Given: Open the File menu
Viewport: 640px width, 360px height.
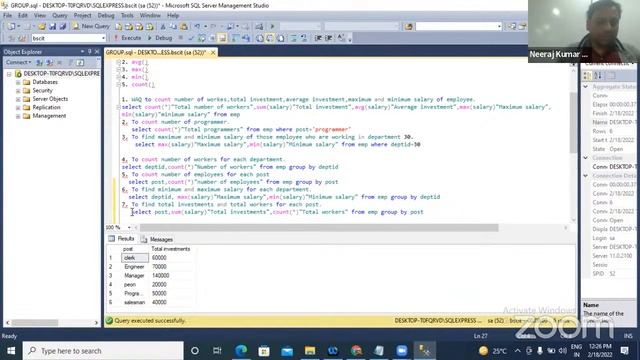Looking at the screenshot, I should click(8, 15).
